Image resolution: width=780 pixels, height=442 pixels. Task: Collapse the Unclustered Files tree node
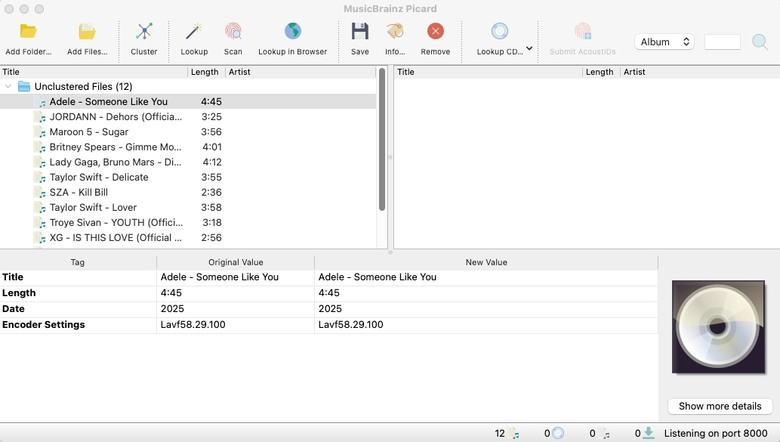click(8, 87)
